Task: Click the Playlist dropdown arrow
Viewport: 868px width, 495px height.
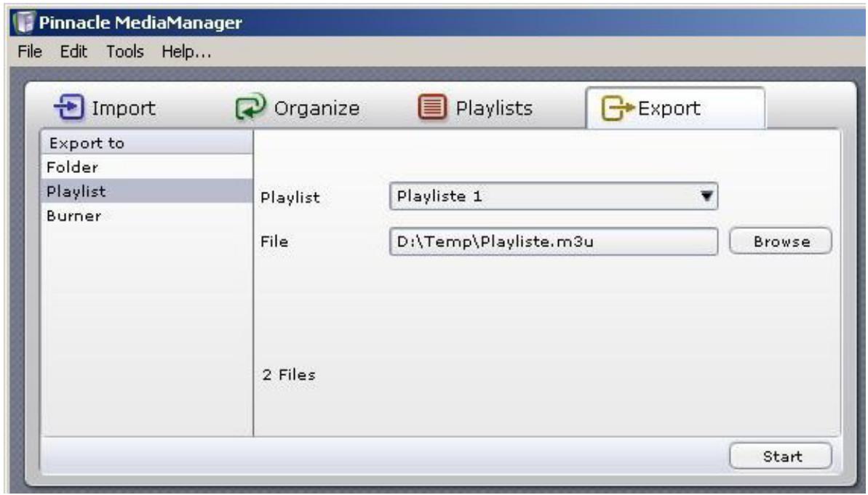Action: 706,196
